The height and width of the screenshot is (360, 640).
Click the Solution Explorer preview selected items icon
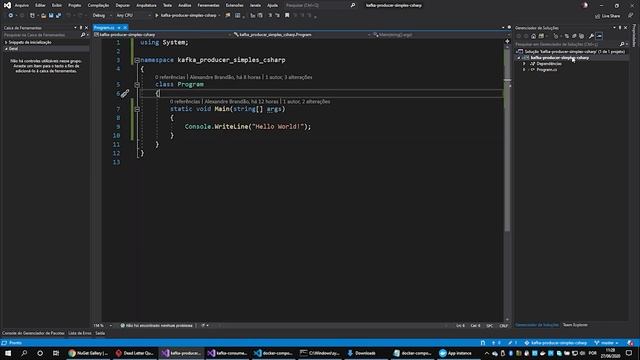[599, 36]
